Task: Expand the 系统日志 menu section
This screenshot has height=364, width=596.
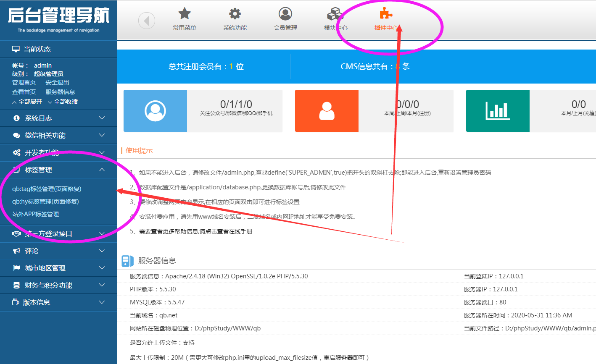Action: pos(58,118)
